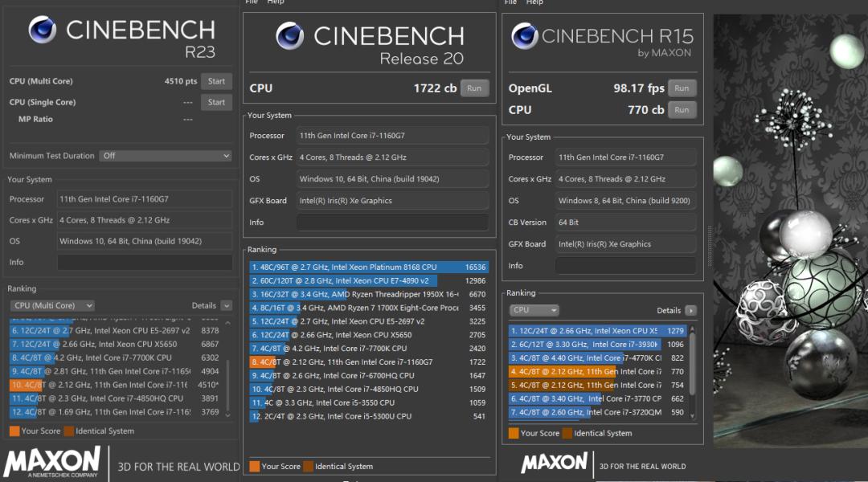The width and height of the screenshot is (868, 482).
Task: Click the orange Your Score swatch in R23
Action: point(14,431)
